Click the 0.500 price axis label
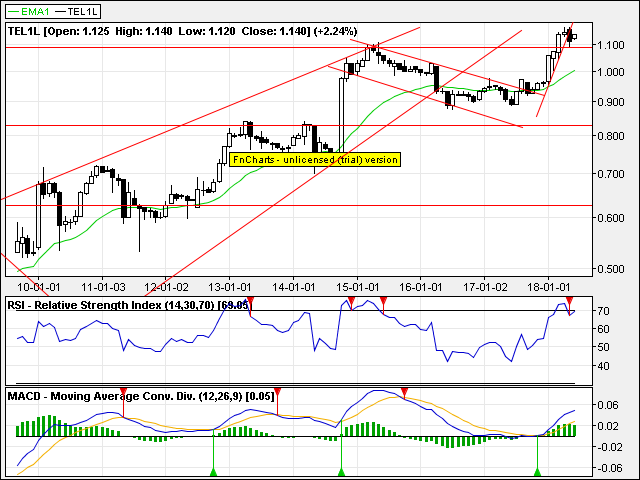Screen dimensions: 640x480 611,269
